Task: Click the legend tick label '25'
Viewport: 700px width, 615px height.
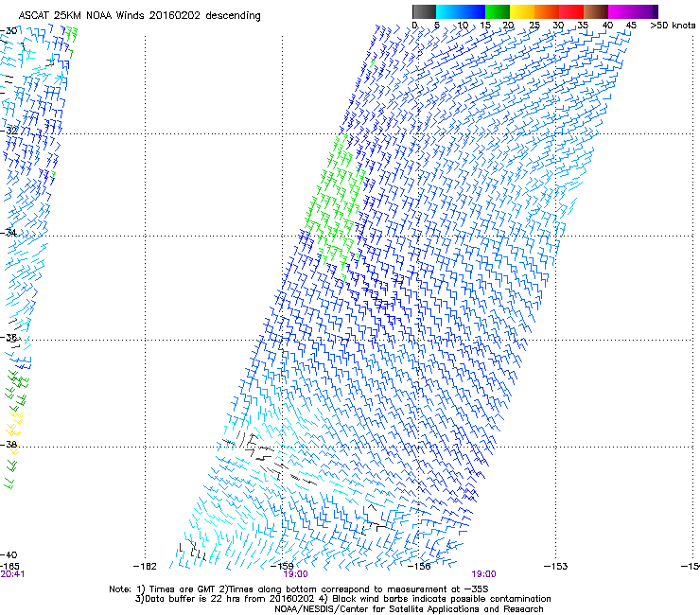Action: pyautogui.click(x=534, y=26)
